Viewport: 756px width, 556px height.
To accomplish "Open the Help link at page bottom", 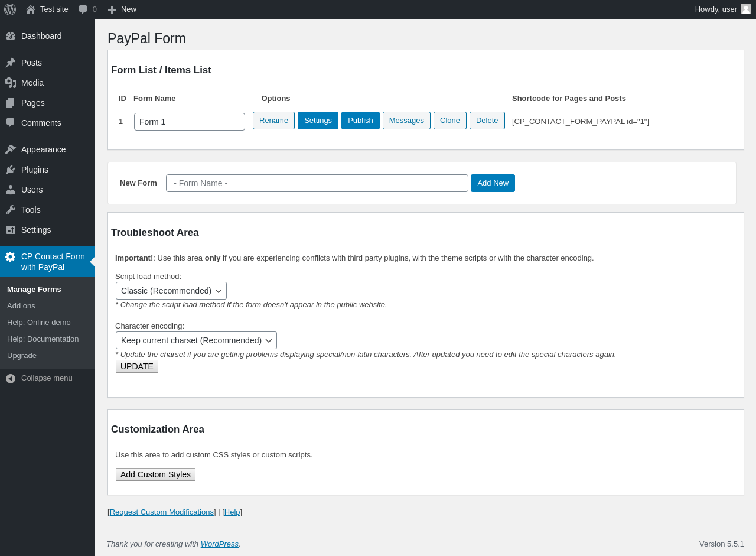I will pyautogui.click(x=232, y=512).
